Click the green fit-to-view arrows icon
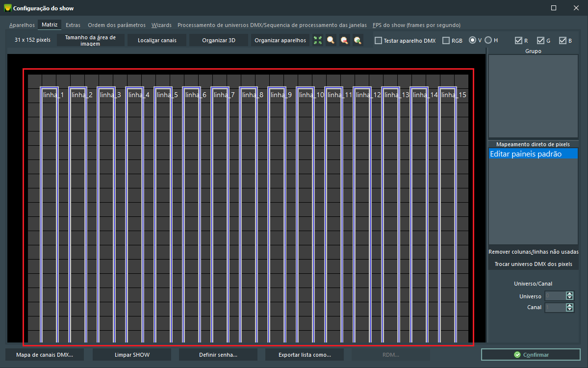The width and height of the screenshot is (588, 368). [318, 41]
